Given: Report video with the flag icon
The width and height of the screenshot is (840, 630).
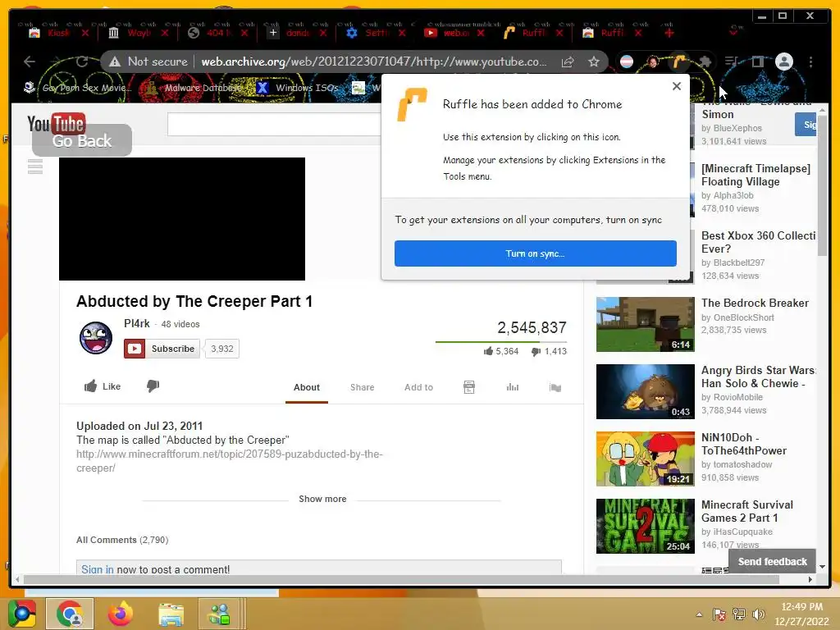Looking at the screenshot, I should [555, 387].
